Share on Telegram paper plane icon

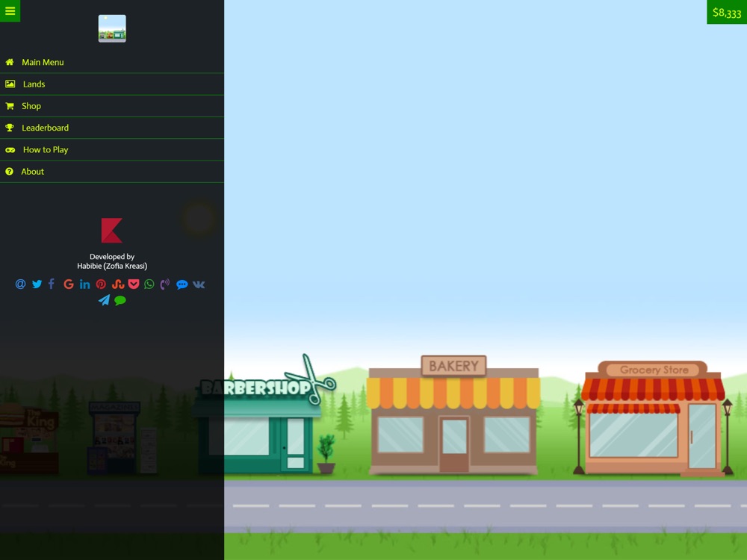click(x=104, y=300)
